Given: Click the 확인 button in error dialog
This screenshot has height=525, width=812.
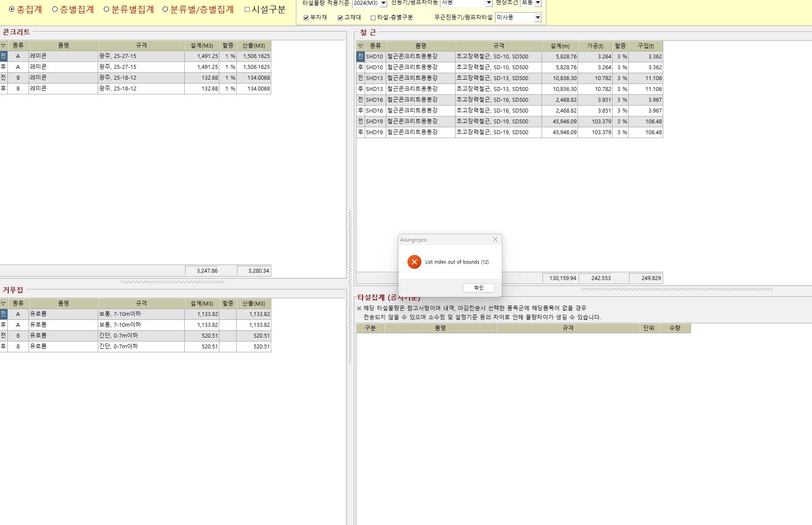Looking at the screenshot, I should [x=478, y=288].
